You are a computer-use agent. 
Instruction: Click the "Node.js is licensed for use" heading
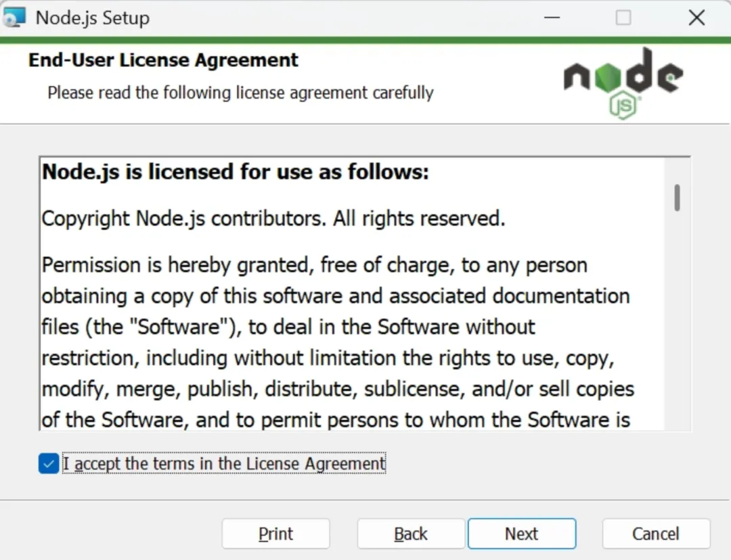coord(236,172)
